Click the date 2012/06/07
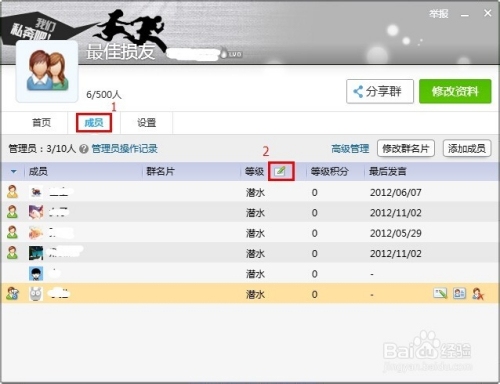This screenshot has width=500, height=384. tap(396, 192)
